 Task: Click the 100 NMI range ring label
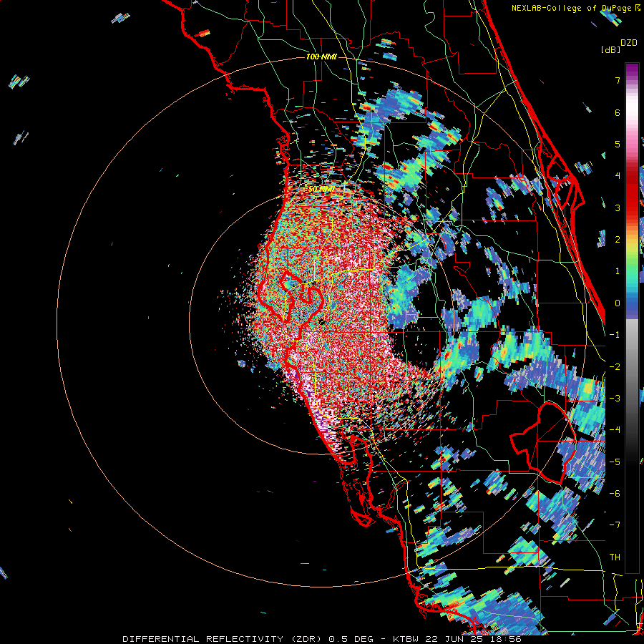click(x=321, y=57)
